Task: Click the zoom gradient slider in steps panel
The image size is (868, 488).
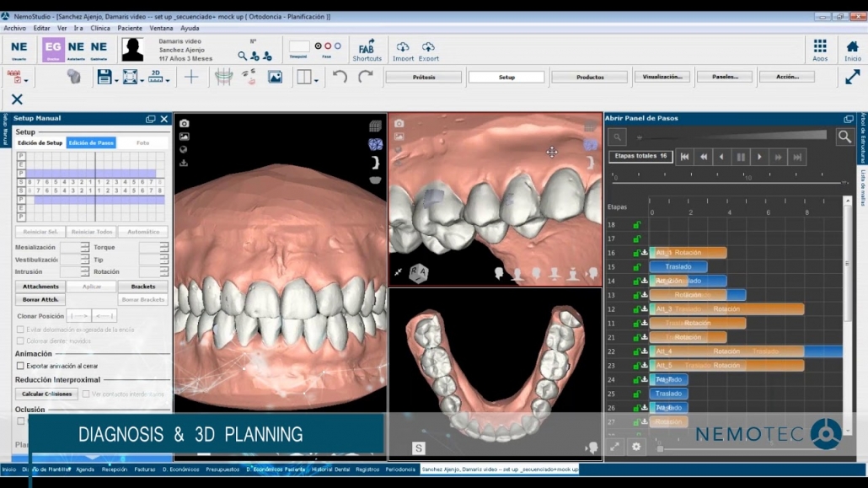Action: (731, 136)
